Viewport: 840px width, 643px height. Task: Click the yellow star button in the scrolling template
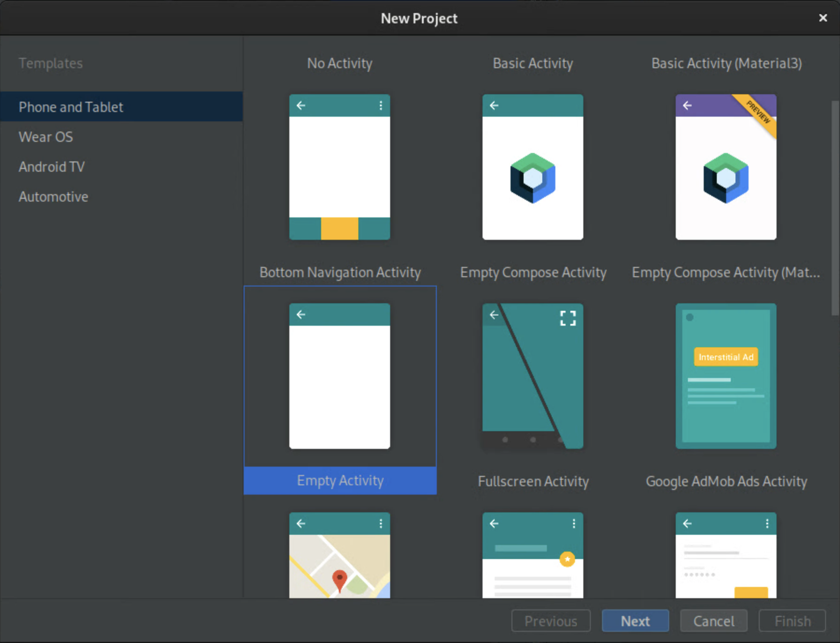pos(567,559)
